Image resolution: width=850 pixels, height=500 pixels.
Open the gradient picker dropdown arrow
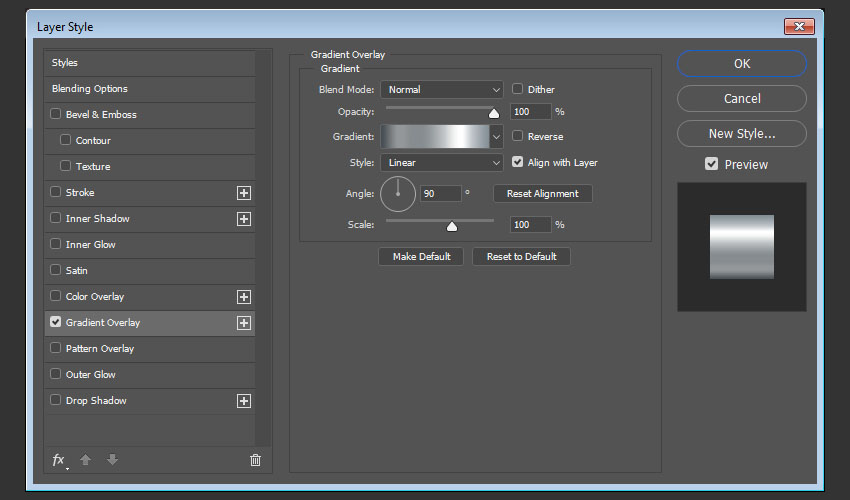click(496, 137)
